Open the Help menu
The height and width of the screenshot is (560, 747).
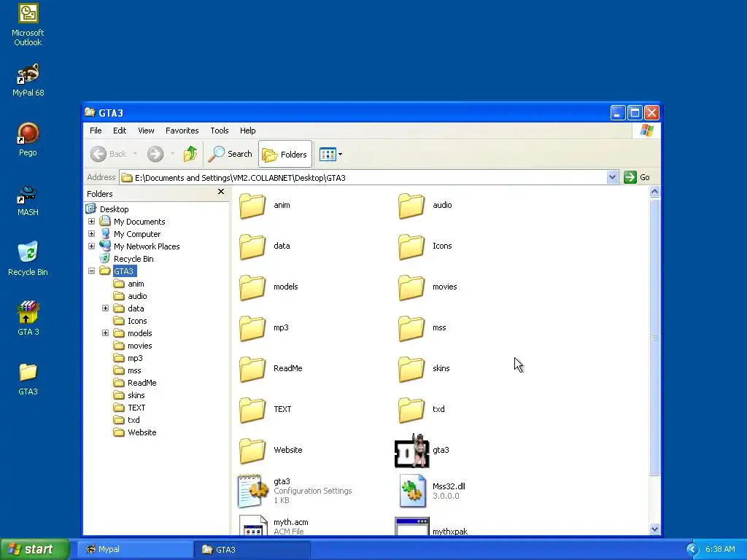click(247, 131)
